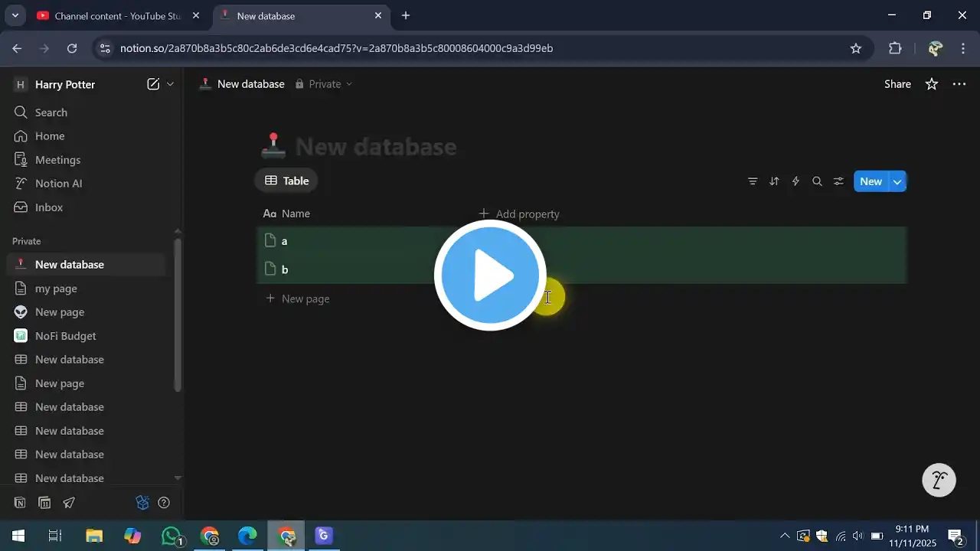Open the Notion logo icon in sidebar footer

(20, 503)
